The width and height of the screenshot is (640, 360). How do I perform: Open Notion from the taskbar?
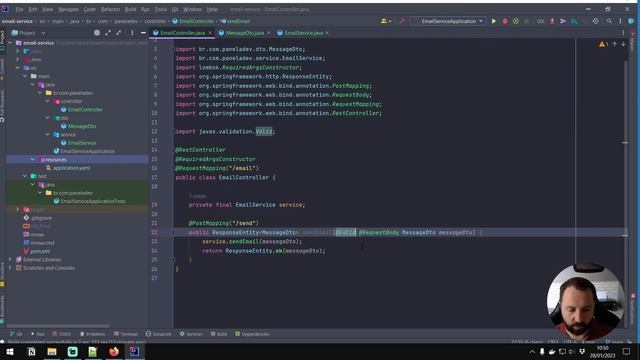[31, 351]
